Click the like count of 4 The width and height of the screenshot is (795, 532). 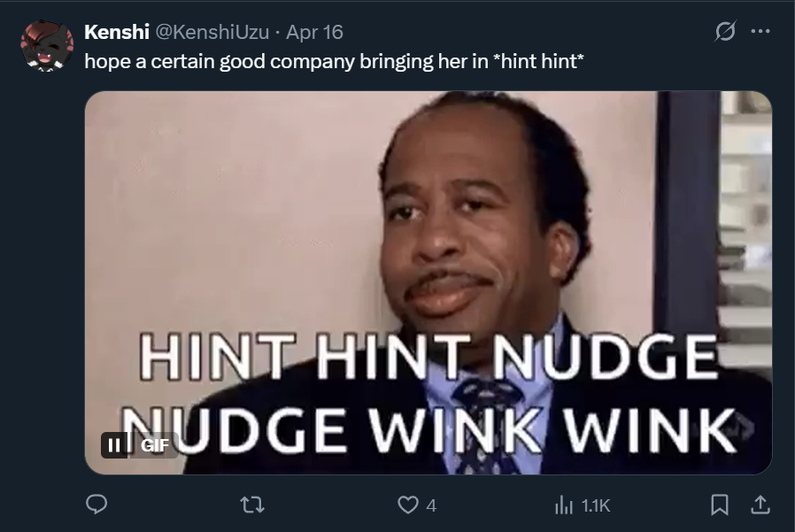click(x=431, y=505)
